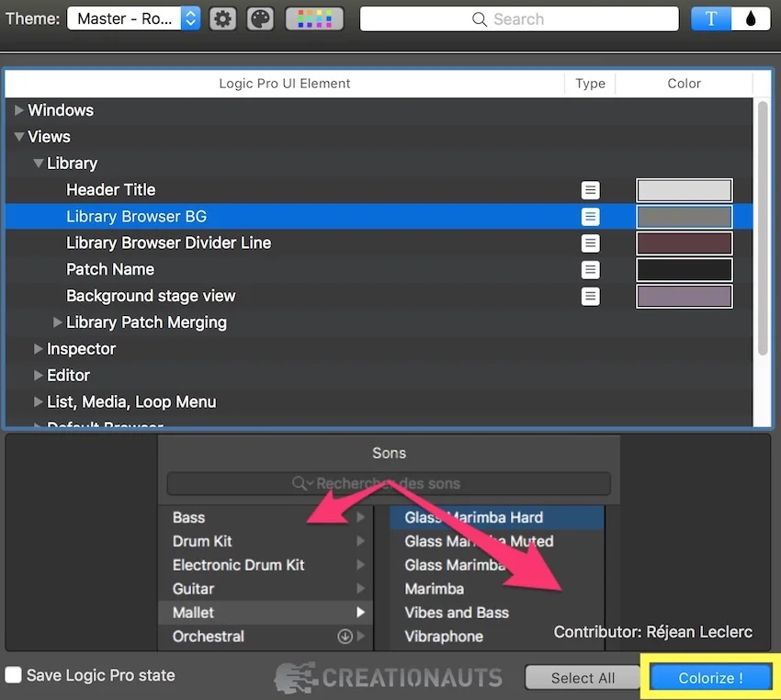Click the Rechercher des sons search field
This screenshot has height=700, width=781.
(389, 483)
